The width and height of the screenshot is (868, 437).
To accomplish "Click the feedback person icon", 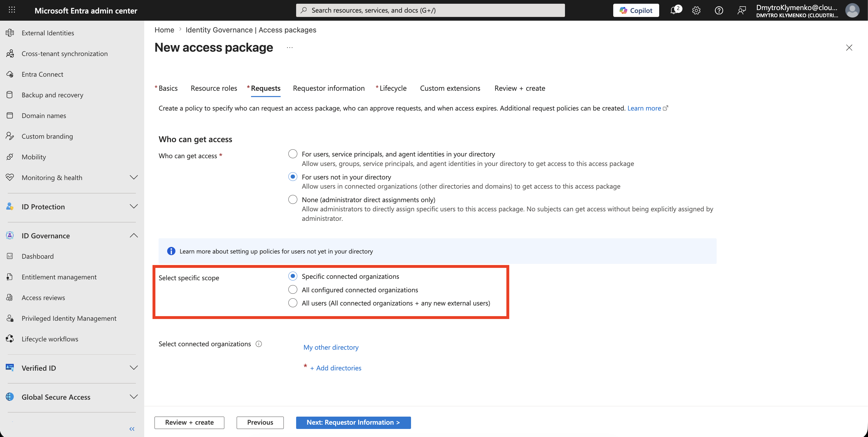I will point(741,10).
